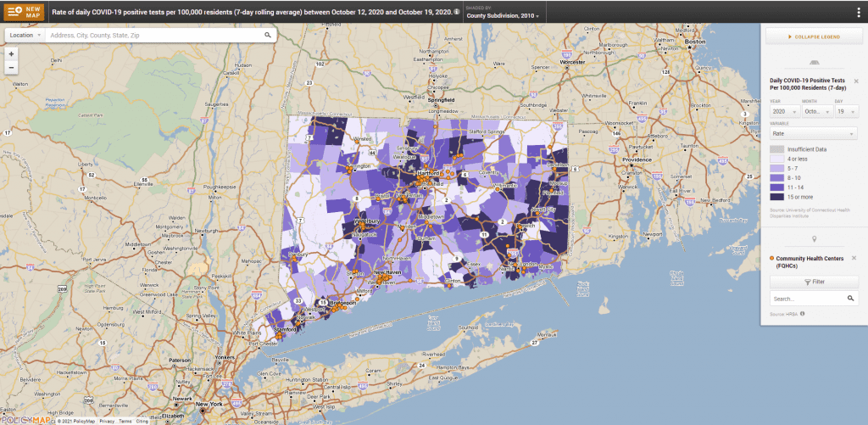This screenshot has width=868, height=425.
Task: Click the '15 or more' legend swatch
Action: [x=777, y=197]
